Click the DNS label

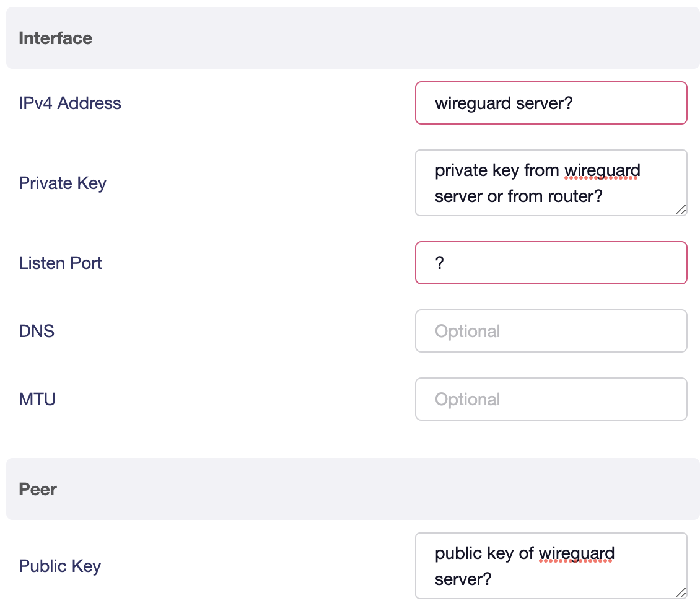[x=37, y=332]
